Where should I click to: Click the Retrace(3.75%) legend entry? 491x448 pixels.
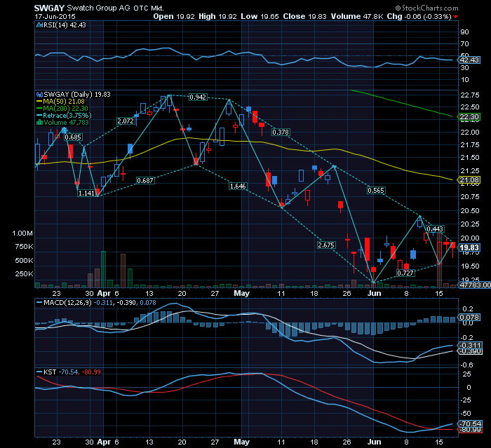[x=67, y=115]
